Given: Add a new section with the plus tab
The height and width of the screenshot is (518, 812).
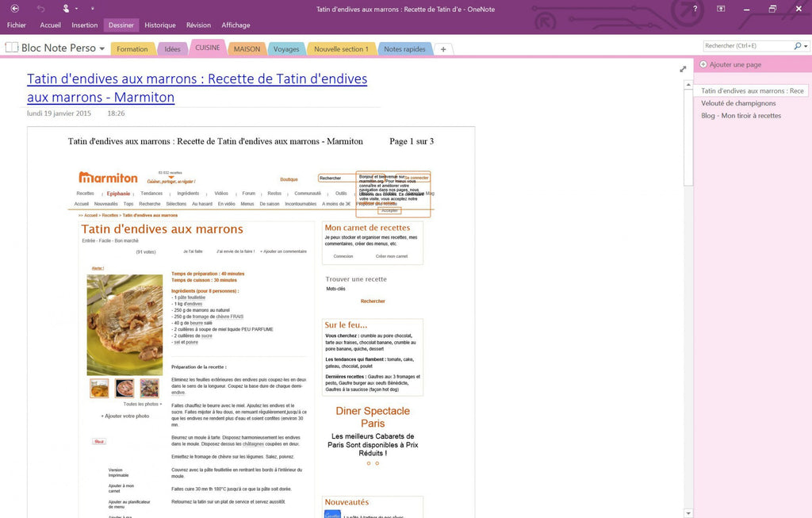Looking at the screenshot, I should (443, 49).
